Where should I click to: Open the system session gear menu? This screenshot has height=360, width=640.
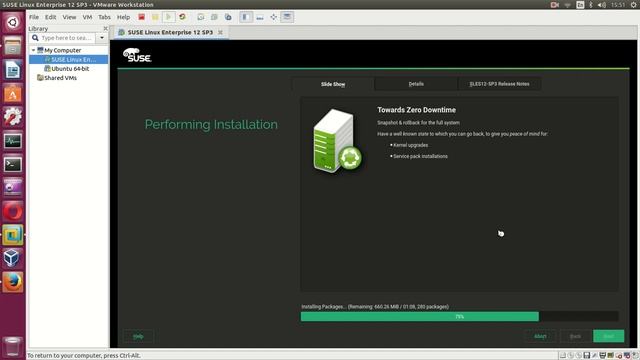point(634,5)
